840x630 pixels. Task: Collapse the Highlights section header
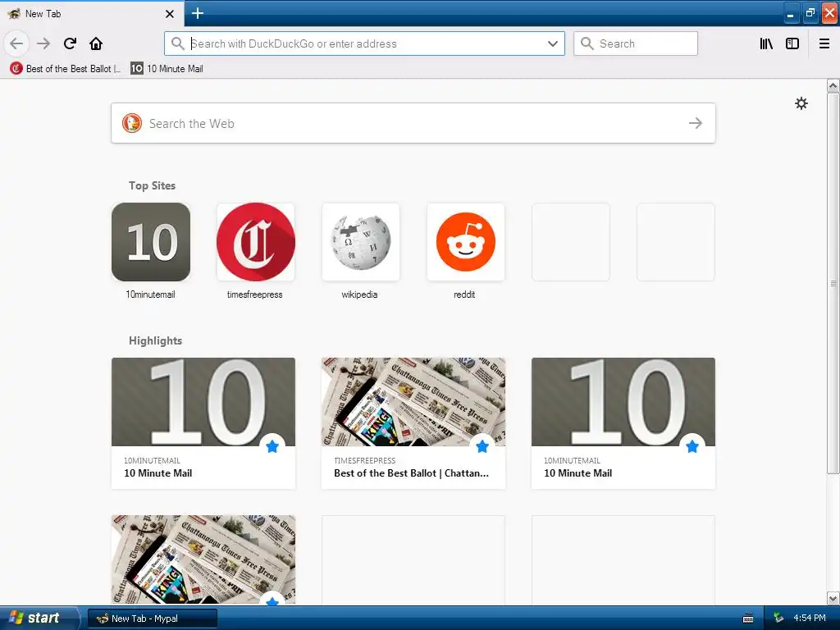point(155,340)
